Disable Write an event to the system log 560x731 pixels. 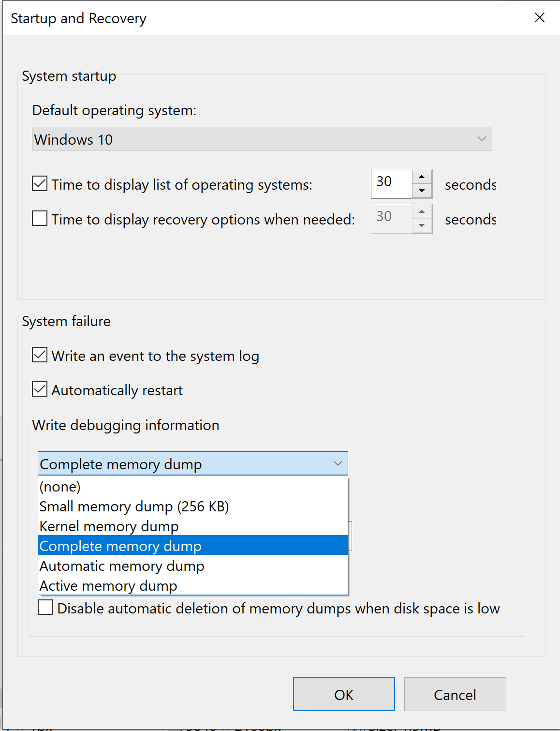pos(39,355)
